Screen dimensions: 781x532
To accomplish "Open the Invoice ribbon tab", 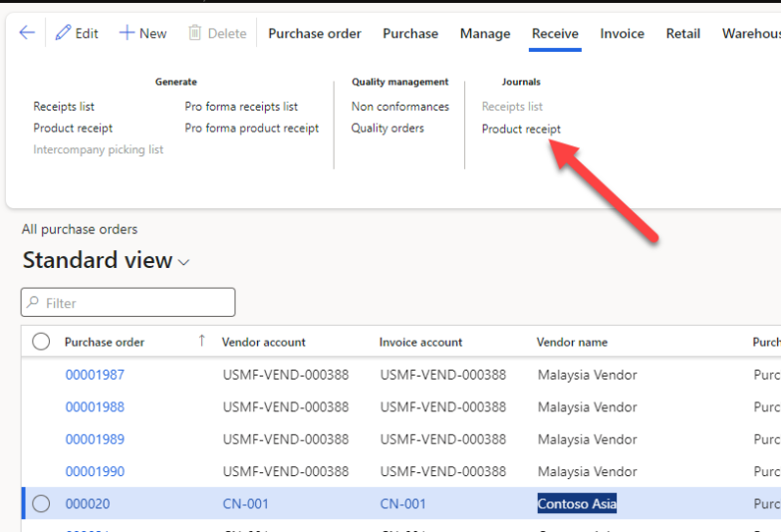I will [622, 33].
